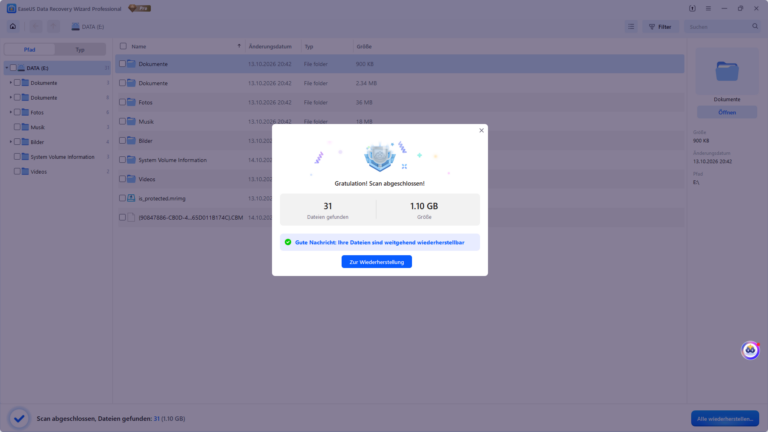Check the Fotos row checkbox in list
Viewport: 768px width, 432px height.
pos(122,102)
